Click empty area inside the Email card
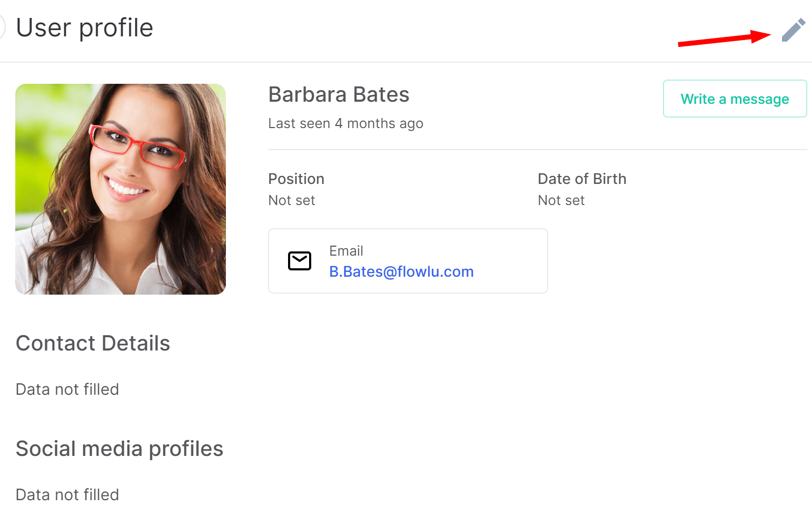Image resolution: width=812 pixels, height=516 pixels. pos(511,261)
